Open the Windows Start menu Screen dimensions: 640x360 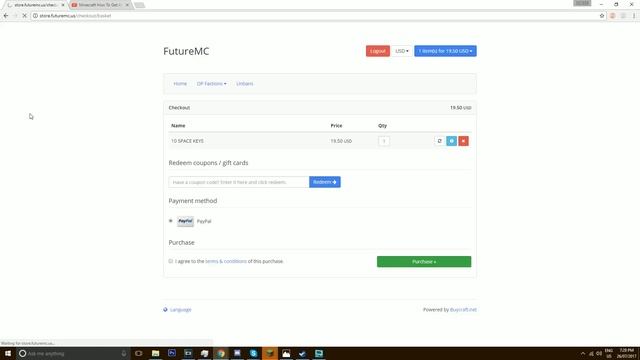[x=8, y=353]
